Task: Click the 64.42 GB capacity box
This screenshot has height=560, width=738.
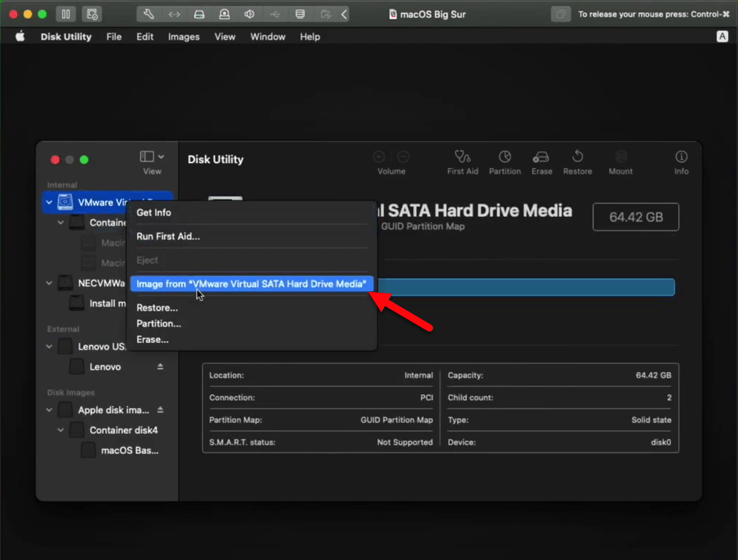Action: [636, 217]
